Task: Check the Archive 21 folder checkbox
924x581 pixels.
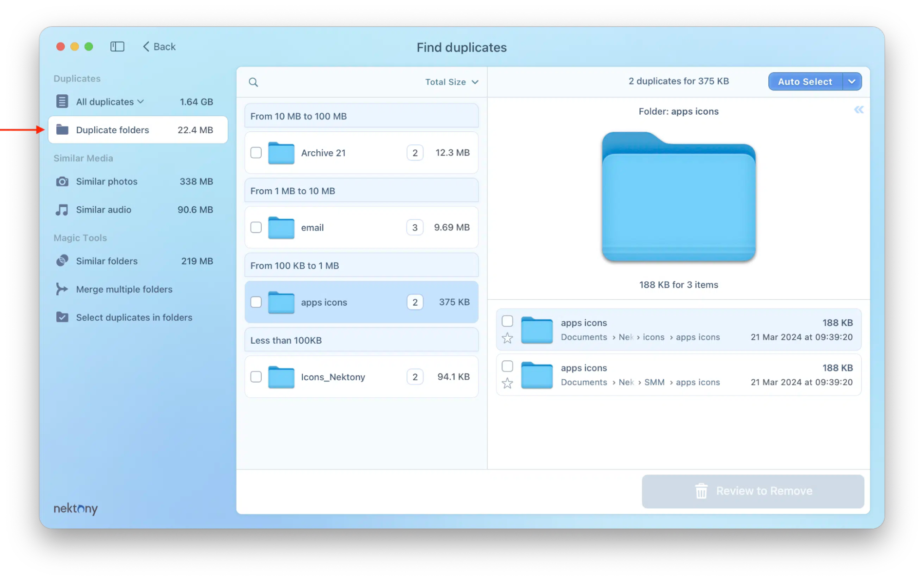Action: point(256,153)
